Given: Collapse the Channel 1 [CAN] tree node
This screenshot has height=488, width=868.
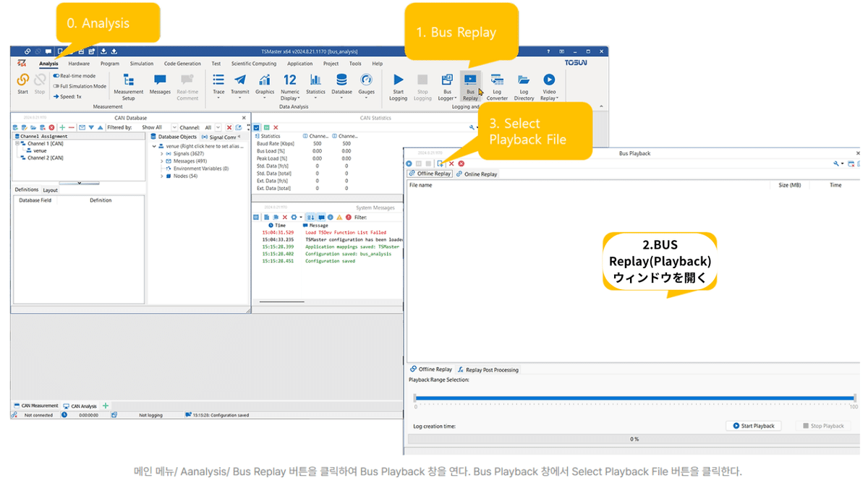Looking at the screenshot, I should (17, 143).
